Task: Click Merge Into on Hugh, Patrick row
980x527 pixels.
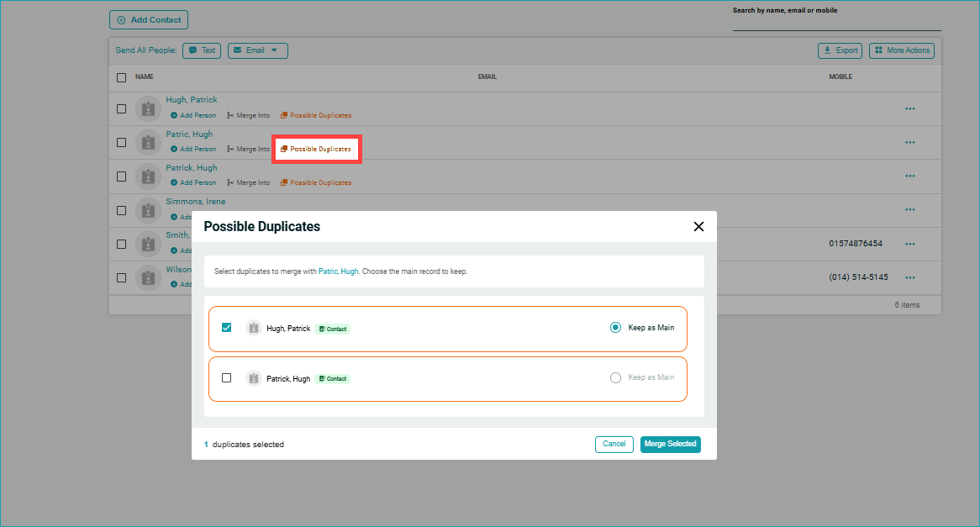Action: click(x=248, y=115)
